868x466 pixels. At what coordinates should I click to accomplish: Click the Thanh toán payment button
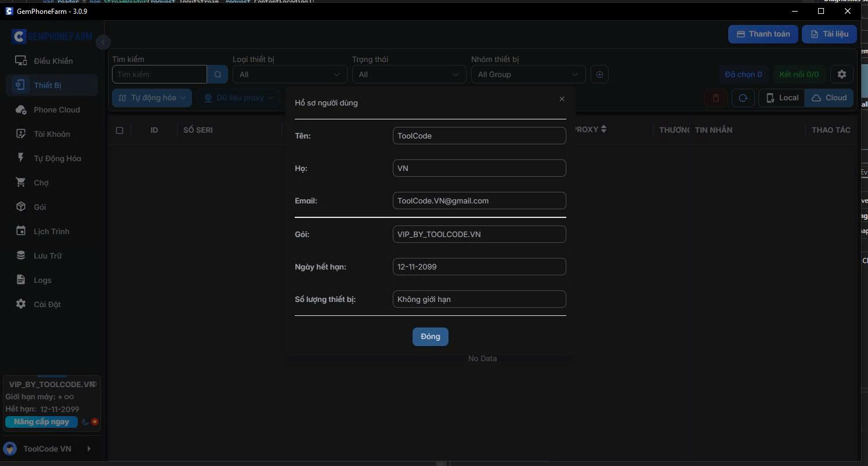763,34
